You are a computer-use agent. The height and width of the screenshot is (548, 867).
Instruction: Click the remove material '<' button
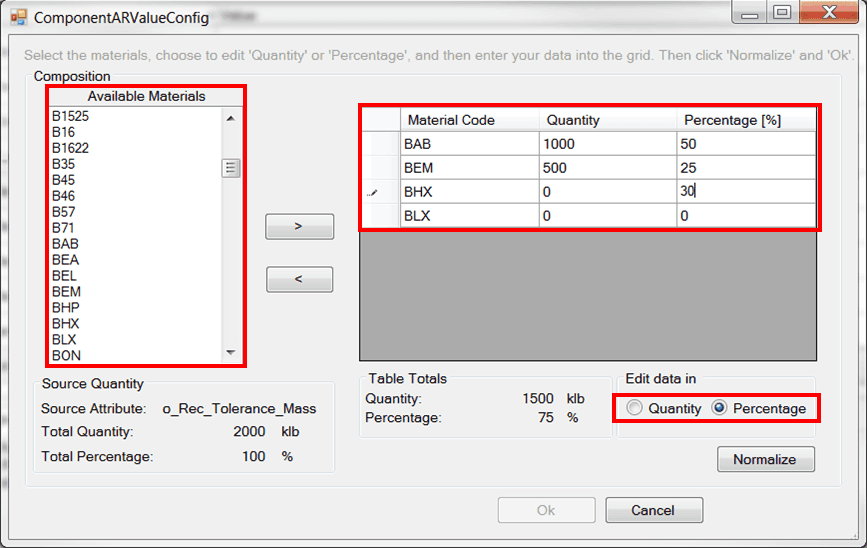click(x=299, y=279)
